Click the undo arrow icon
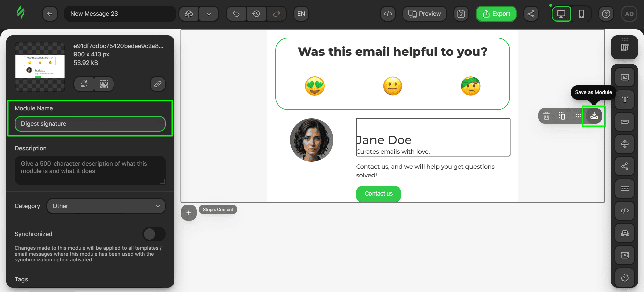 (236, 14)
